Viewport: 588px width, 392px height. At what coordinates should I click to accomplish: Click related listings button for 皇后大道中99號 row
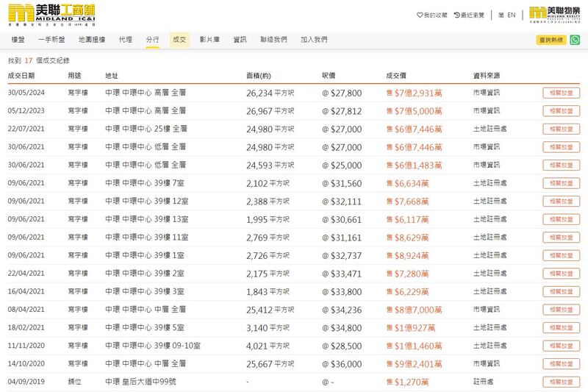point(561,382)
